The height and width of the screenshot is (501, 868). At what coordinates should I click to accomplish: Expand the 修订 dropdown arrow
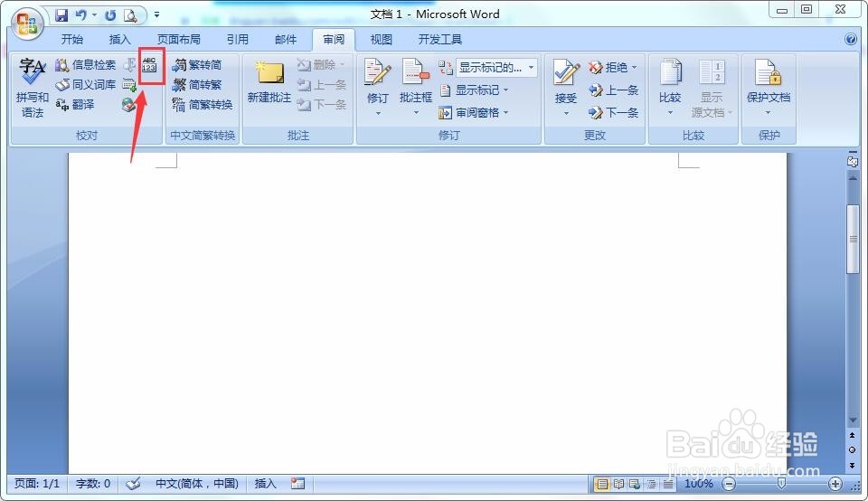click(378, 113)
